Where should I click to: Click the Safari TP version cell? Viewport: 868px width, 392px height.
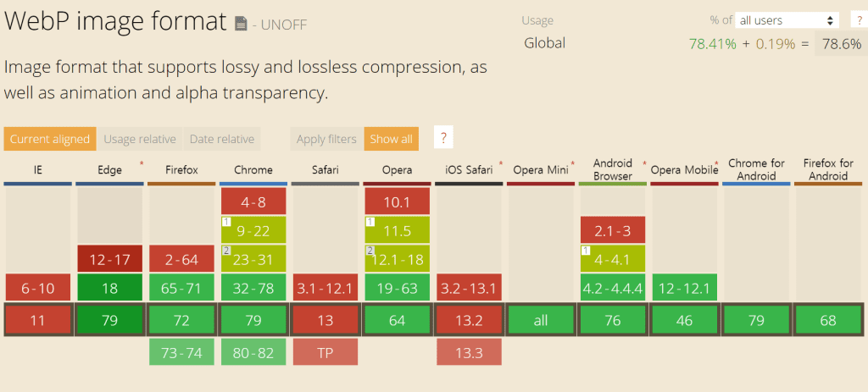click(325, 352)
